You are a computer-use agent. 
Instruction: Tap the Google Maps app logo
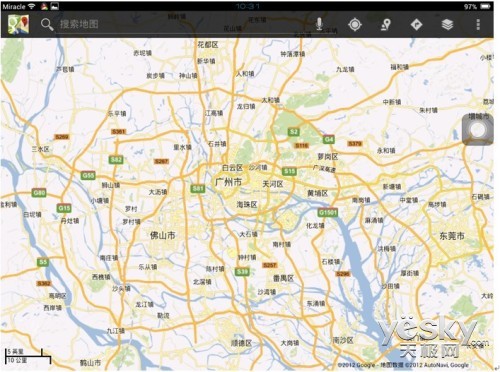18,24
